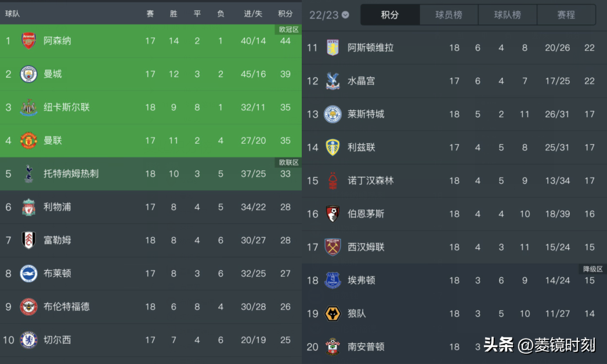Click the Liverpool club crest
The width and height of the screenshot is (607, 364).
coord(28,207)
